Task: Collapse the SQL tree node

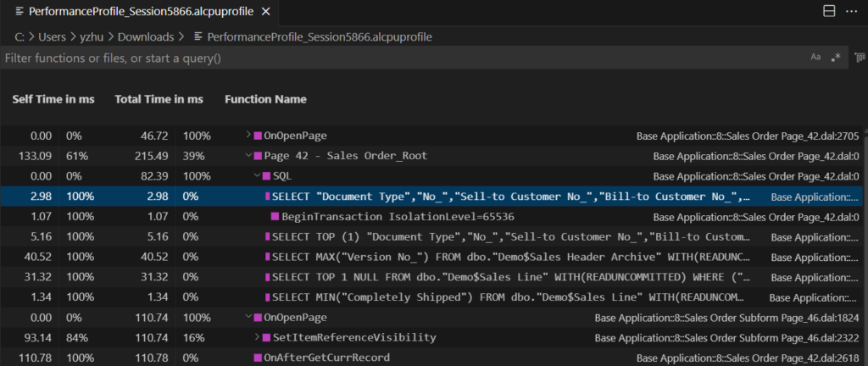Action: (x=254, y=176)
